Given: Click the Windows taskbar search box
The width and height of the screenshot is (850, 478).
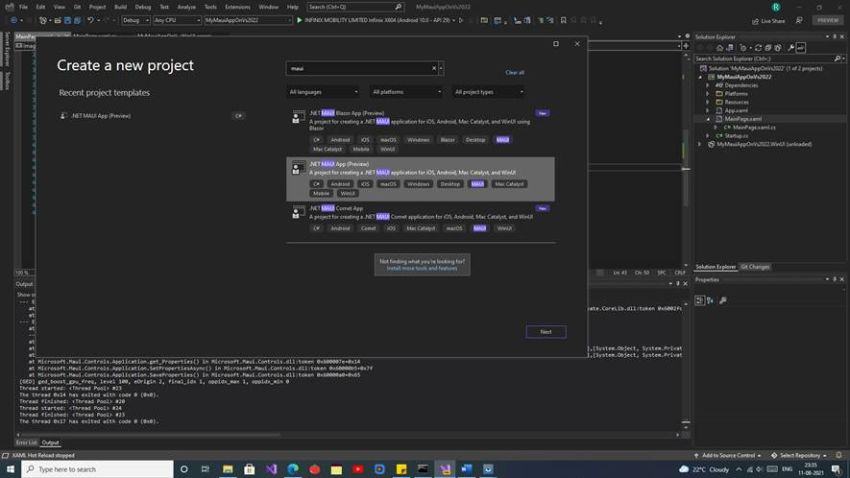Looking at the screenshot, I should click(x=98, y=469).
